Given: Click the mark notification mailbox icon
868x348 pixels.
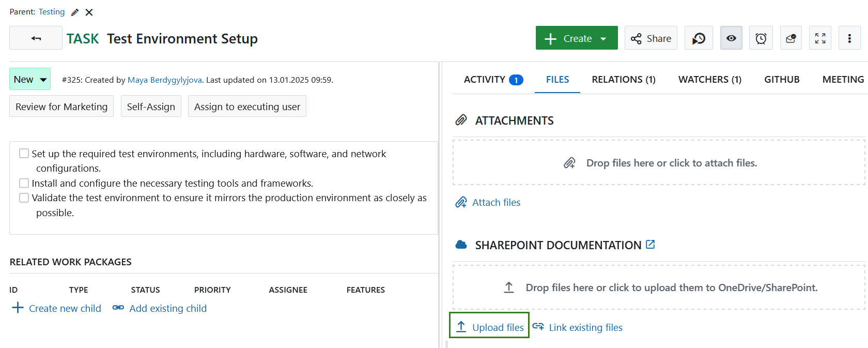Looking at the screenshot, I should coord(791,38).
